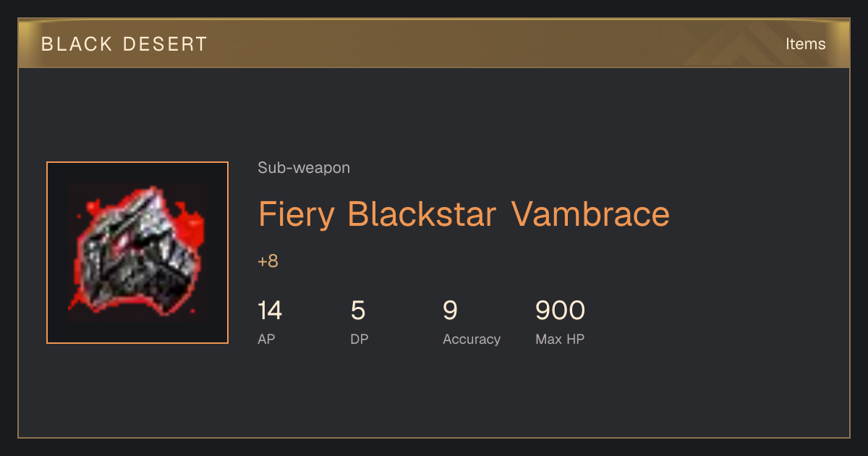Select the Fiery Blackstar Vambrace item name
This screenshot has width=868, height=456.
click(x=464, y=215)
